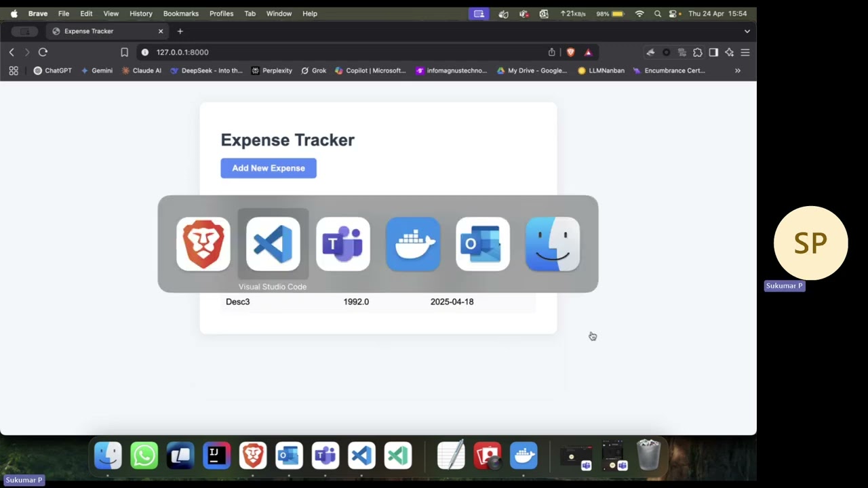Click the 2025-04-18 date cell
Screen dimensions: 868x488
point(452,302)
